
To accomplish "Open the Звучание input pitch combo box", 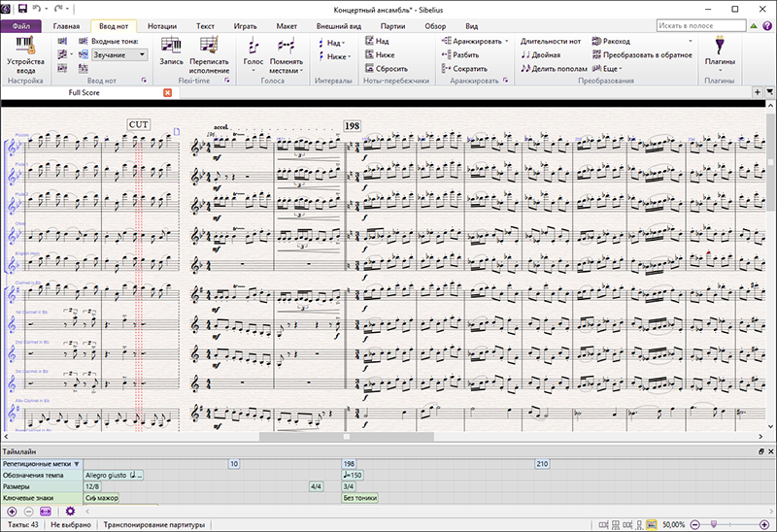I will 119,55.
